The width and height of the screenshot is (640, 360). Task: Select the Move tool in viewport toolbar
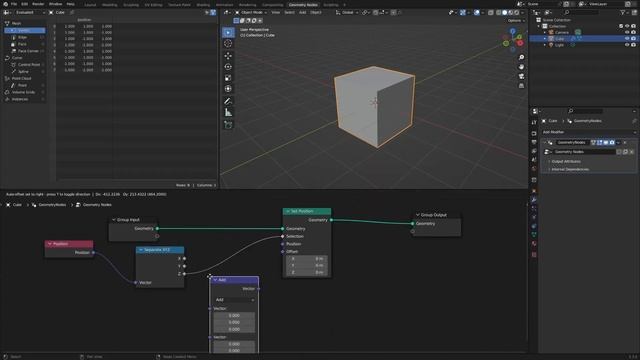(x=228, y=56)
